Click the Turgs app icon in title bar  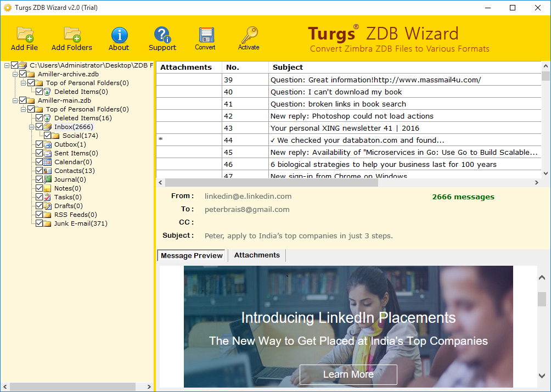7,7
